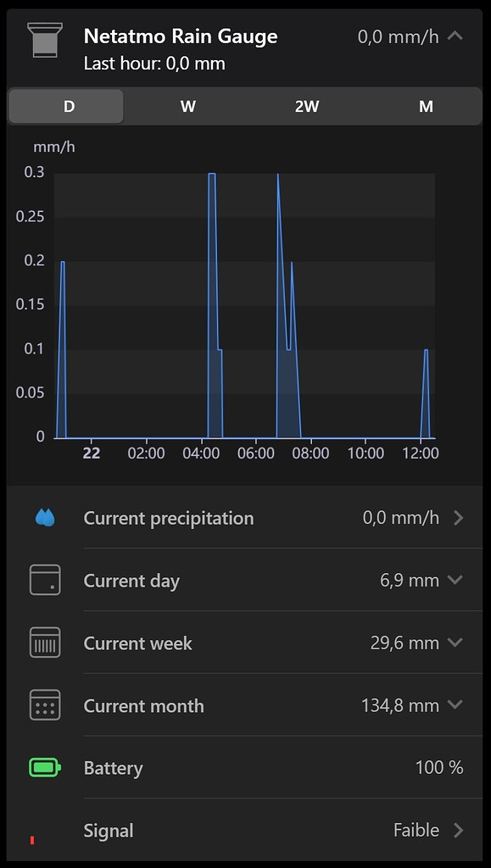Switch to the W time range tab

point(187,107)
